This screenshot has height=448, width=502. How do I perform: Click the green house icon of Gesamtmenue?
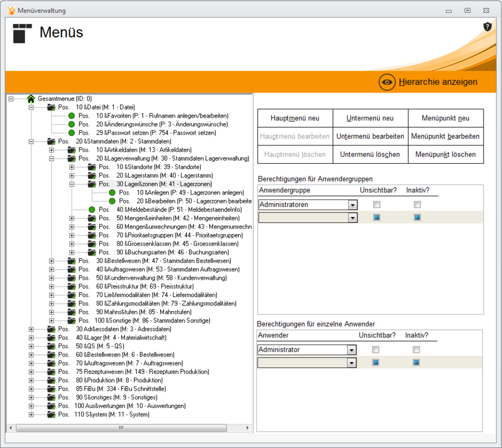coord(31,99)
